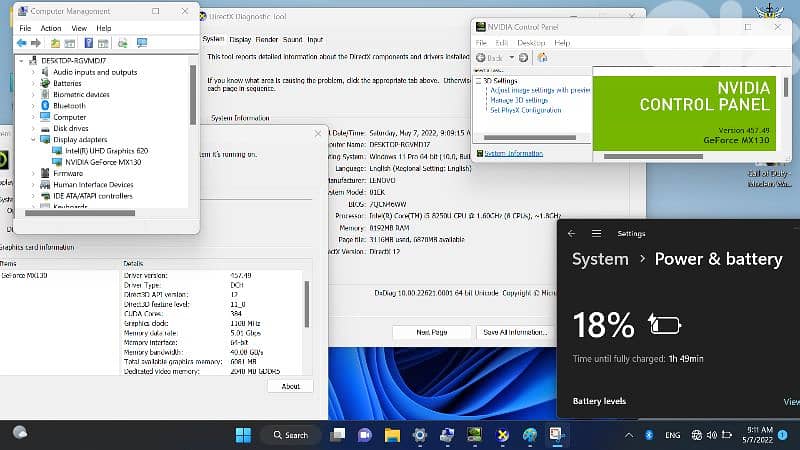Click the Back arrow in NVIDIA Control Panel
The height and width of the screenshot is (450, 800).
(481, 58)
